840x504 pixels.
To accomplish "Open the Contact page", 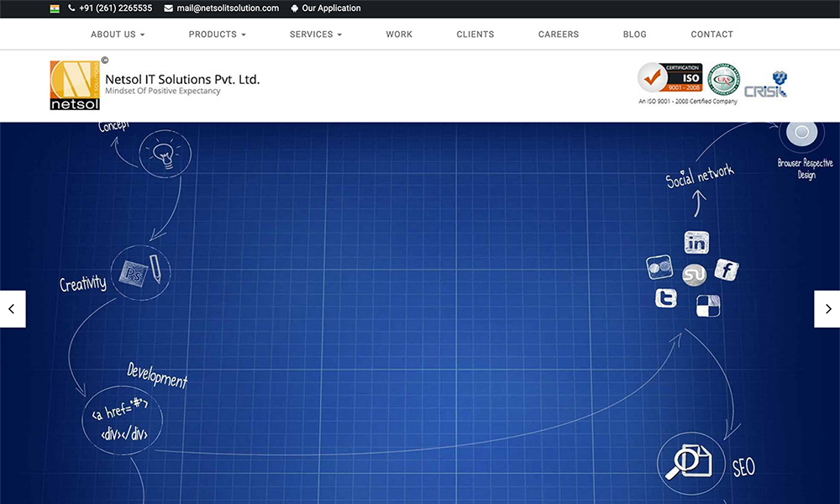I will coord(711,34).
